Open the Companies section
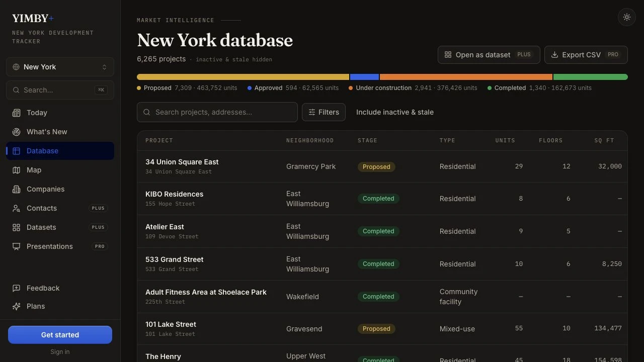The height and width of the screenshot is (362, 644). (x=60, y=189)
